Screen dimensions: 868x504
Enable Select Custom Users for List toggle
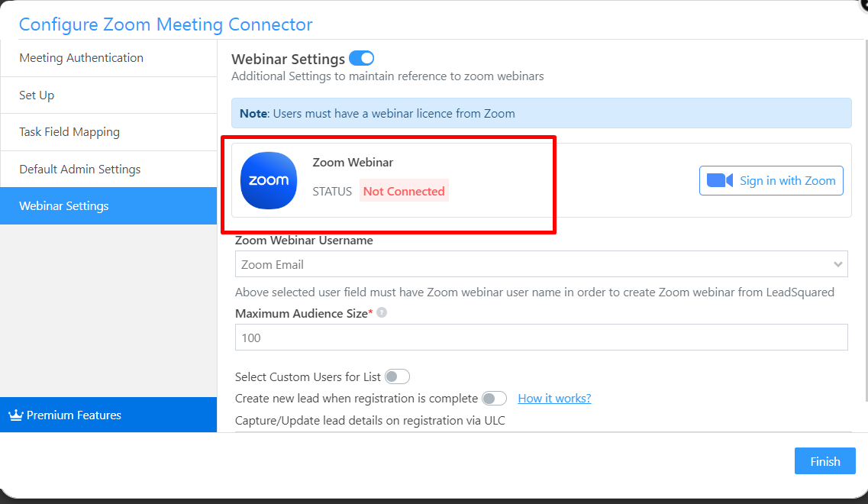tap(397, 376)
